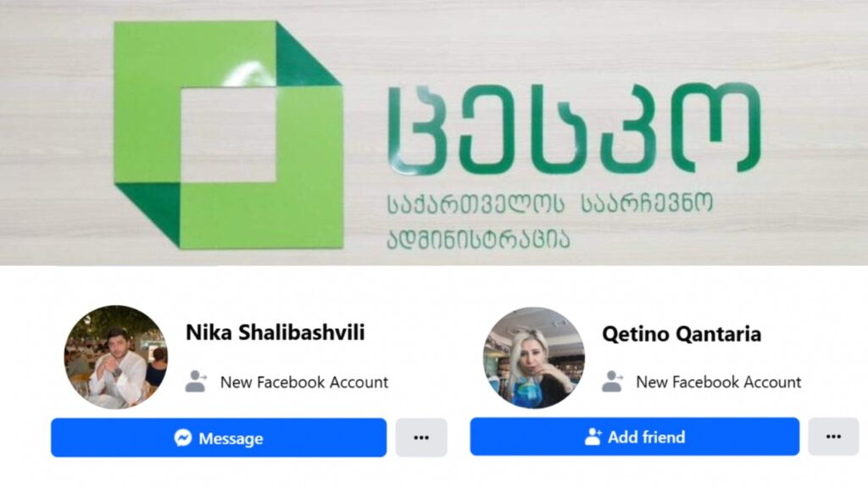Click the person icon beside Nika's New Facebook Account
The width and height of the screenshot is (868, 488).
pos(196,381)
